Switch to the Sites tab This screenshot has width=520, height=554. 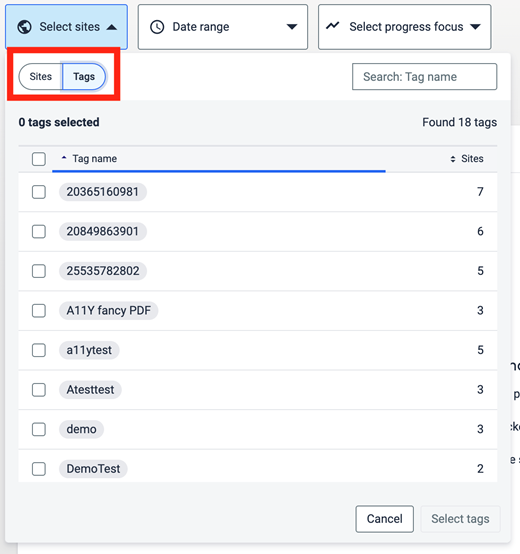coord(41,76)
